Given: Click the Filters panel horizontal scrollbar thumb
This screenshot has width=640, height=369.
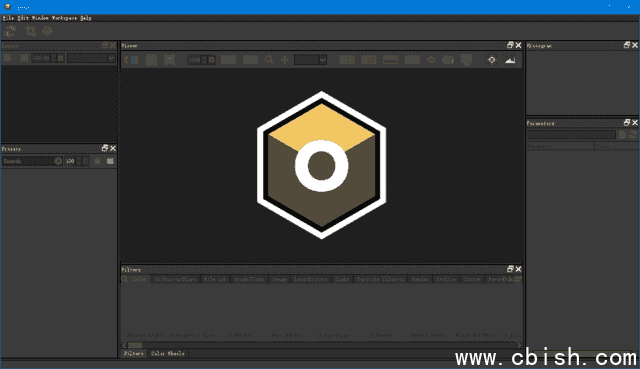Looking at the screenshot, I should (135, 345).
